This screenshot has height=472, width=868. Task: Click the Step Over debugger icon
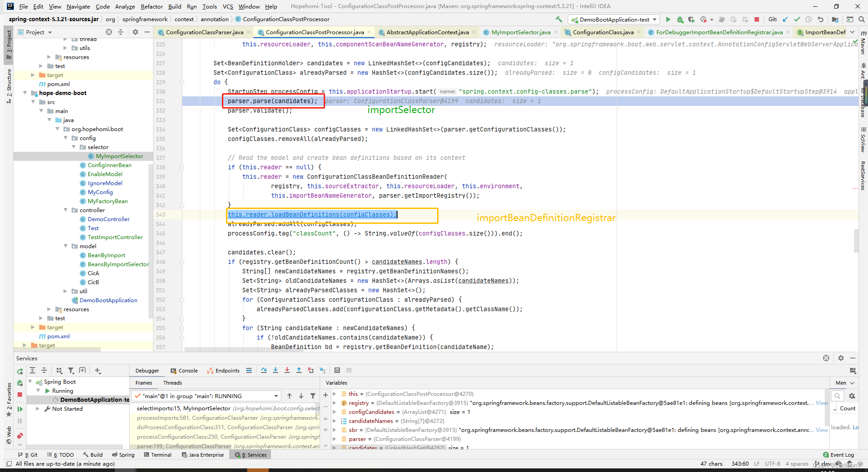[263, 370]
